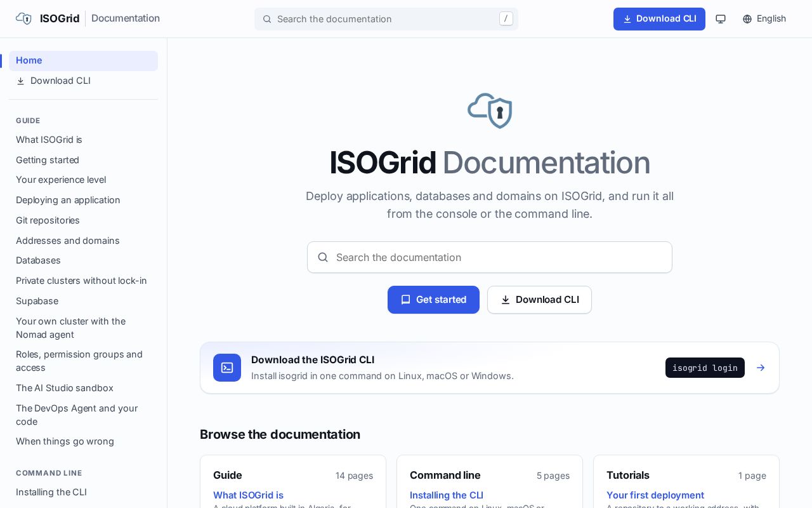Image resolution: width=812 pixels, height=508 pixels.
Task: Click the ISOGrid cloud-shield logo in header
Action: (23, 18)
